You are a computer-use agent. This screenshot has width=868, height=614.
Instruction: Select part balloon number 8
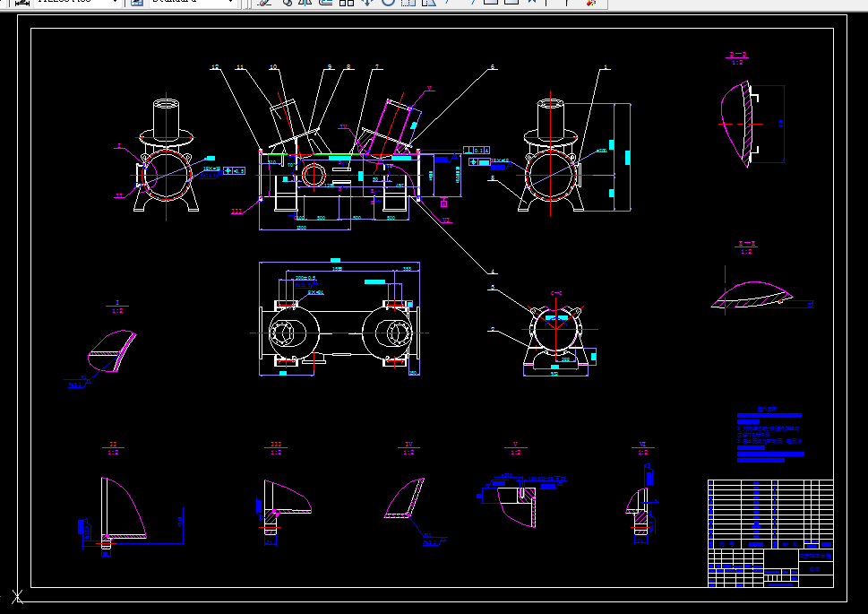tap(348, 67)
